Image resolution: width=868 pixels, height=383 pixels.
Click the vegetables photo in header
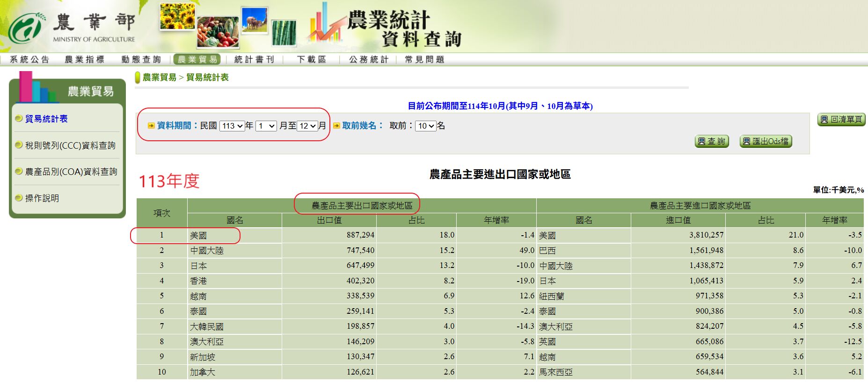[218, 32]
